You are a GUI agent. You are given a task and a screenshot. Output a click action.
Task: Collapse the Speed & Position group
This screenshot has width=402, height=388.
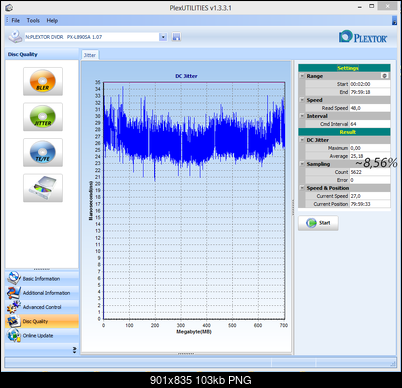click(x=302, y=188)
